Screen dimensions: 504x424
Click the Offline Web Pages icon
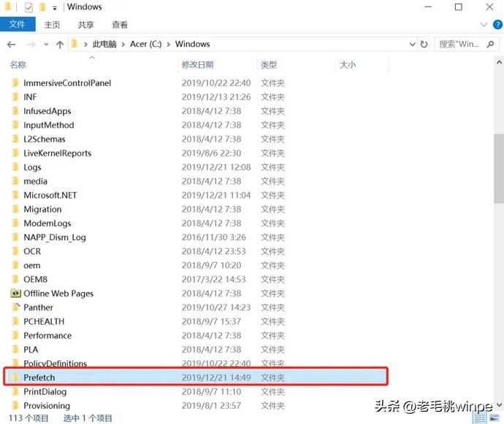point(16,293)
